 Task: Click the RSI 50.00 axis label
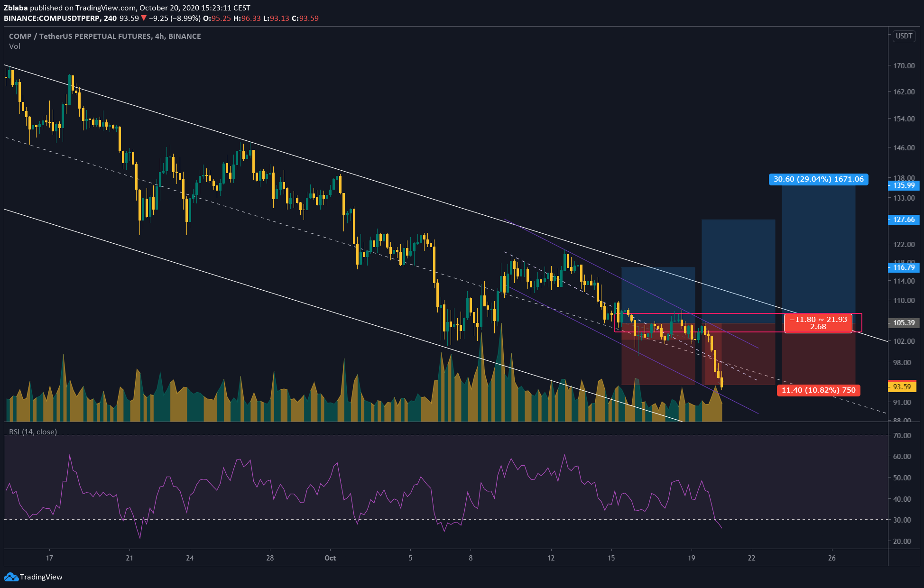tap(902, 478)
